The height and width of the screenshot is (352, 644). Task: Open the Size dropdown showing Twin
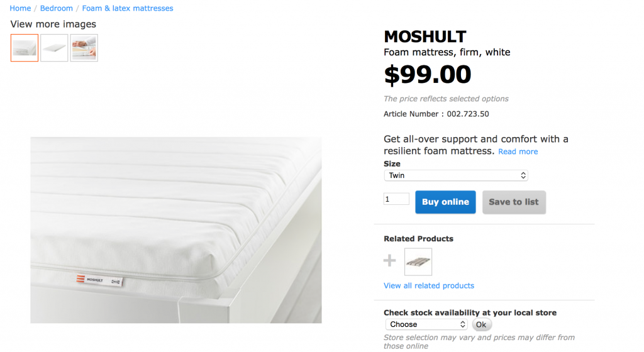[456, 175]
